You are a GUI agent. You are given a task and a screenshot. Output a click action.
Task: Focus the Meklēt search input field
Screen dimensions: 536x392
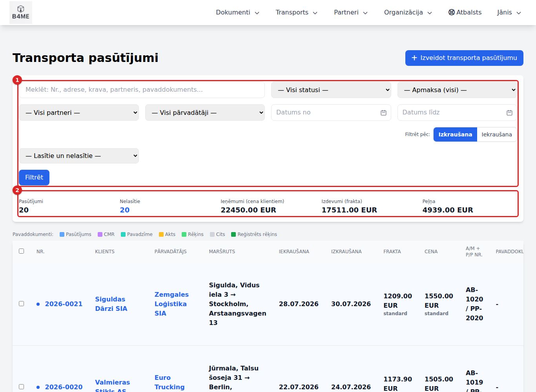click(142, 90)
